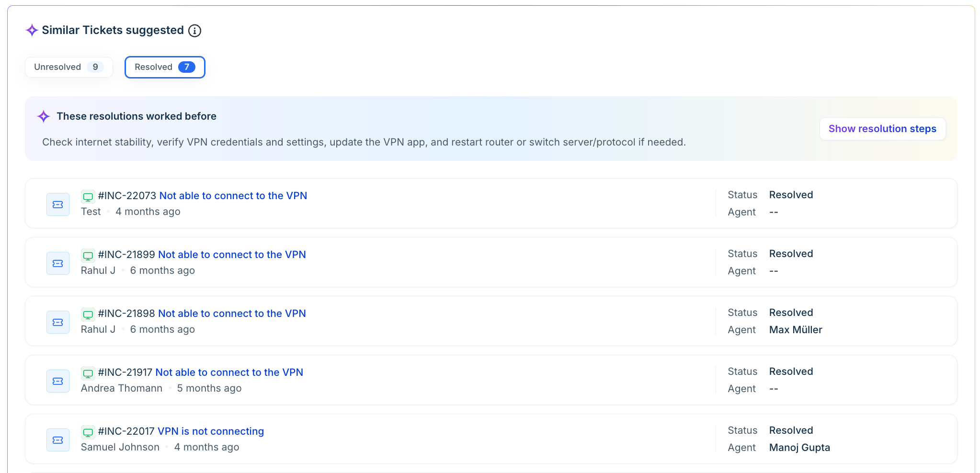Click the ticket number #INC-21917
The width and height of the screenshot is (980, 473).
pyautogui.click(x=125, y=372)
